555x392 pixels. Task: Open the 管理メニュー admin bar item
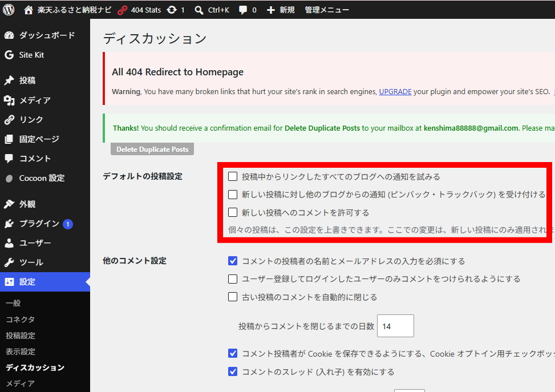pyautogui.click(x=327, y=10)
